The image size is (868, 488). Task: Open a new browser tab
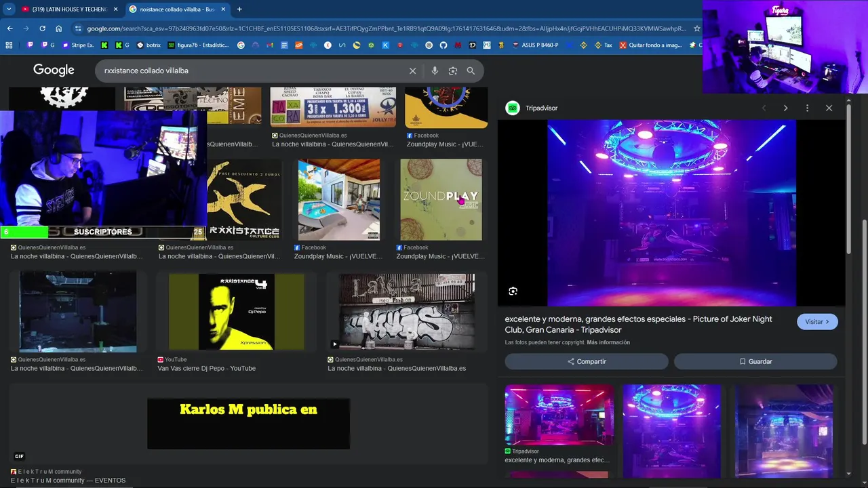tap(239, 9)
